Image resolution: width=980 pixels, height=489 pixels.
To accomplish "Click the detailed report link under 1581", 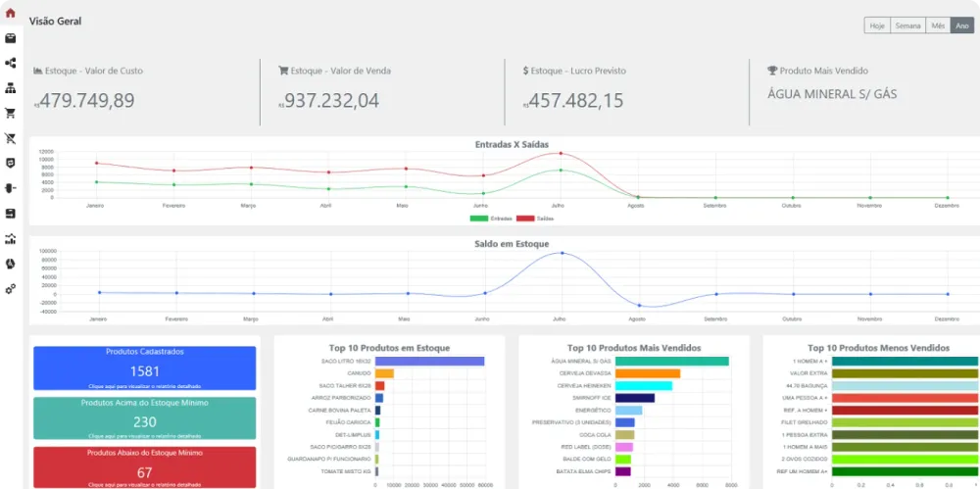I will 144,386.
